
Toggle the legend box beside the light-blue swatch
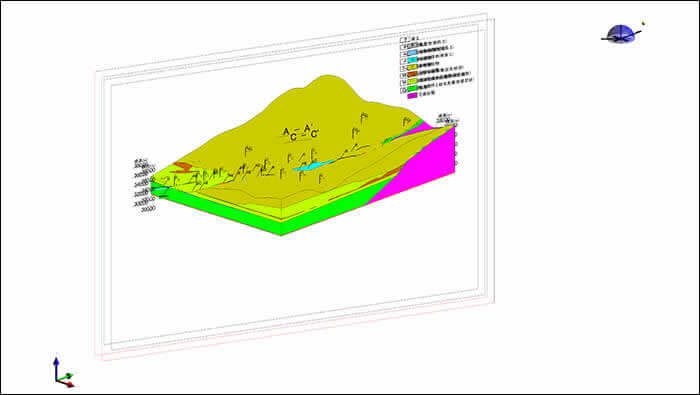coord(403,53)
